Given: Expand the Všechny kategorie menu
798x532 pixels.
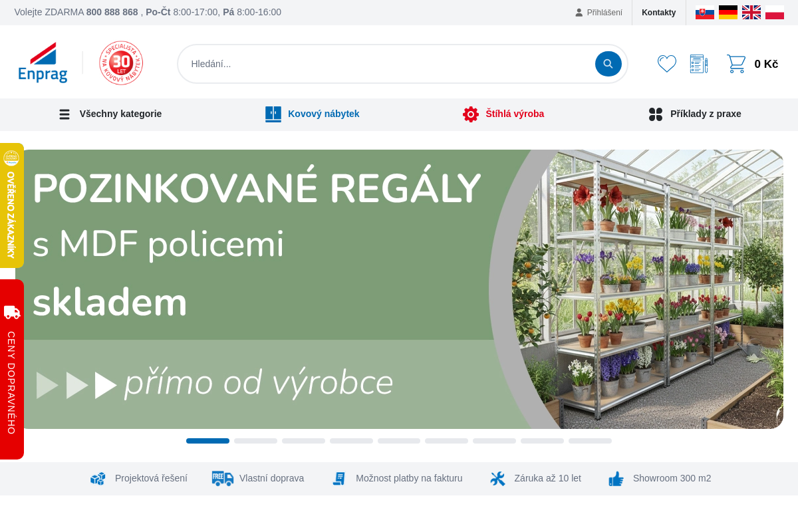Looking at the screenshot, I should pos(120,114).
